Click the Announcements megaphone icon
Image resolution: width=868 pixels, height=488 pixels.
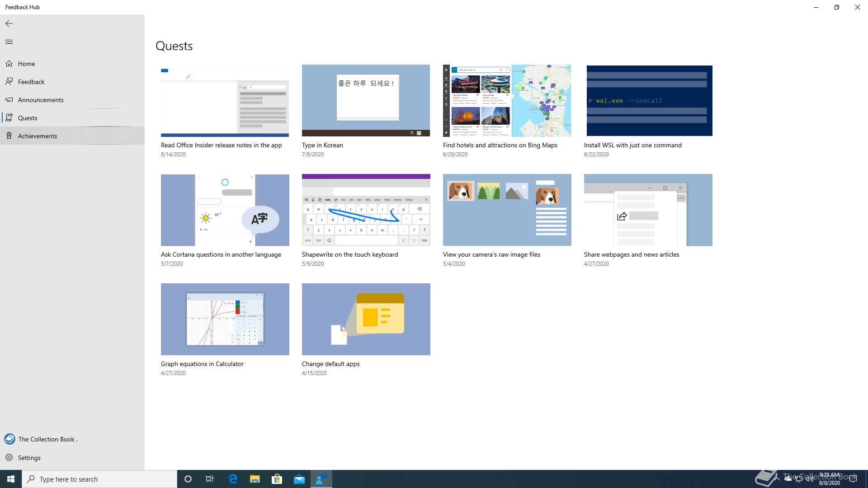point(9,100)
